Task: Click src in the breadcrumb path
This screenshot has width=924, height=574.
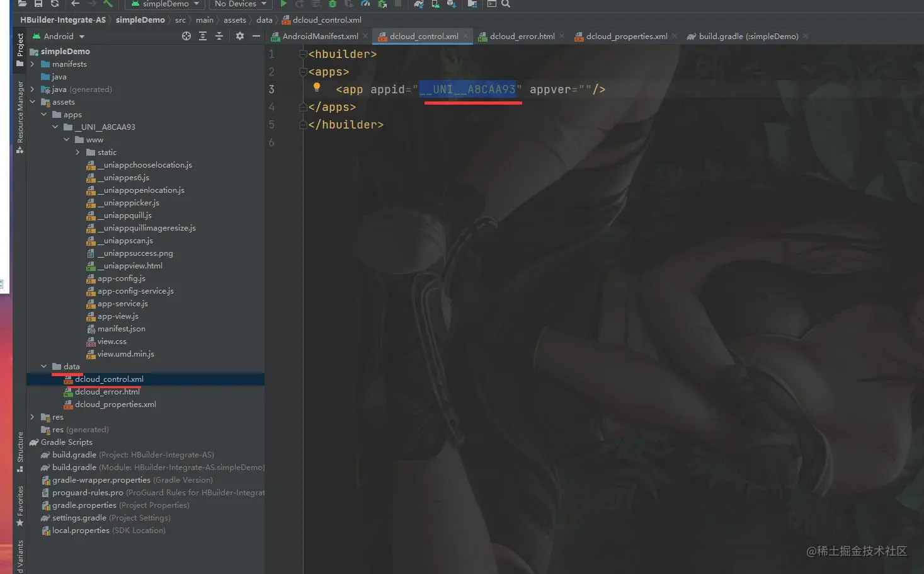Action: [180, 20]
